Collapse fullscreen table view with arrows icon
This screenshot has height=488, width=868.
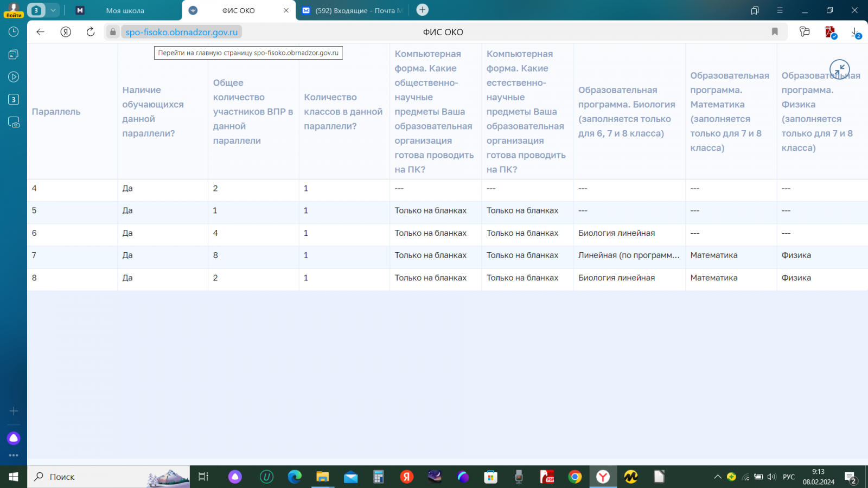pyautogui.click(x=839, y=69)
